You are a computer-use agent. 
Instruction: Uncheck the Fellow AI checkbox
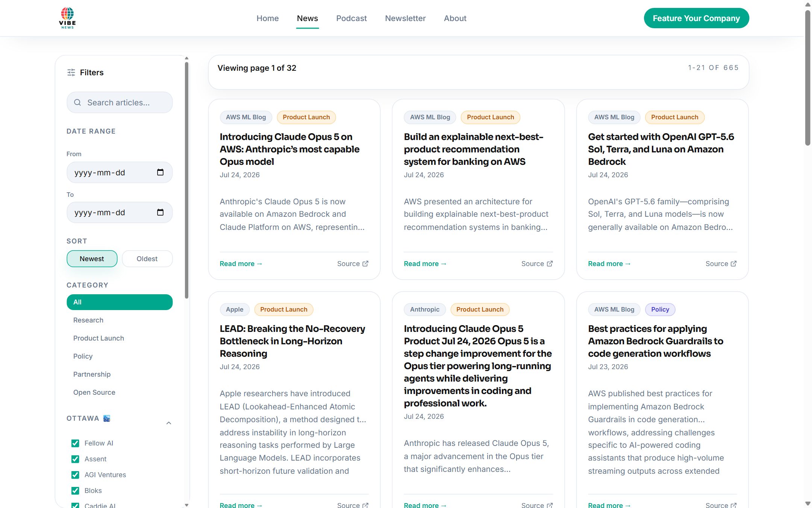coord(75,443)
